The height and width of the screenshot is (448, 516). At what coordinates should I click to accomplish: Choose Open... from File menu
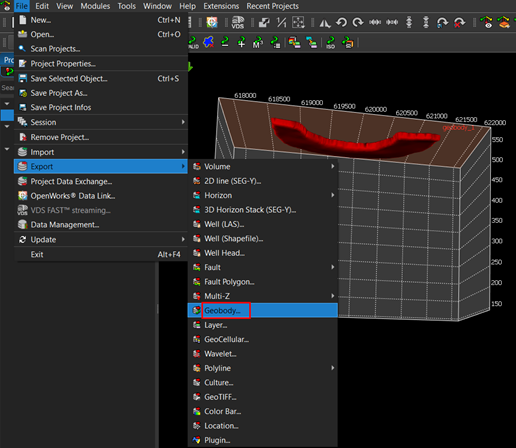[x=101, y=34]
